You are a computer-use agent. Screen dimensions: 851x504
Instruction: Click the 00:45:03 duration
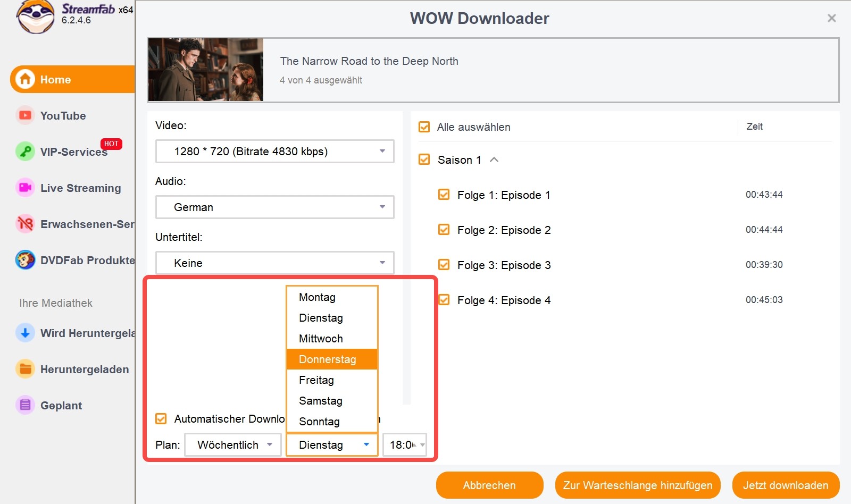pos(764,300)
